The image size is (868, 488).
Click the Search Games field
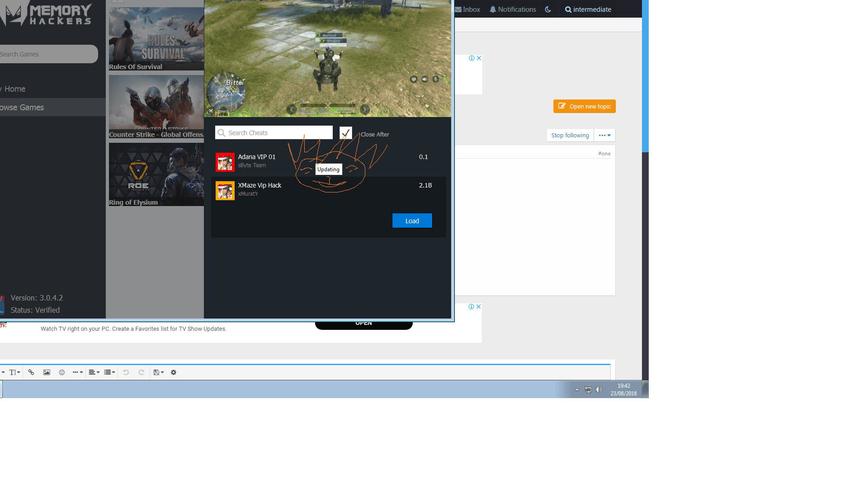48,54
